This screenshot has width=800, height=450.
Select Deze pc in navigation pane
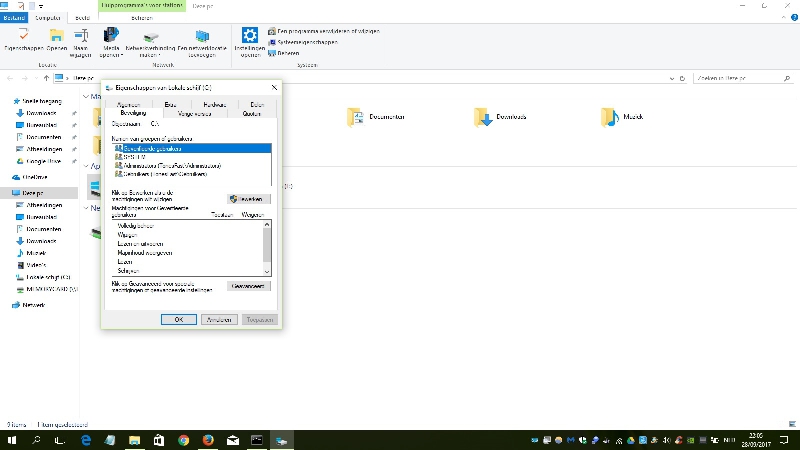39,193
